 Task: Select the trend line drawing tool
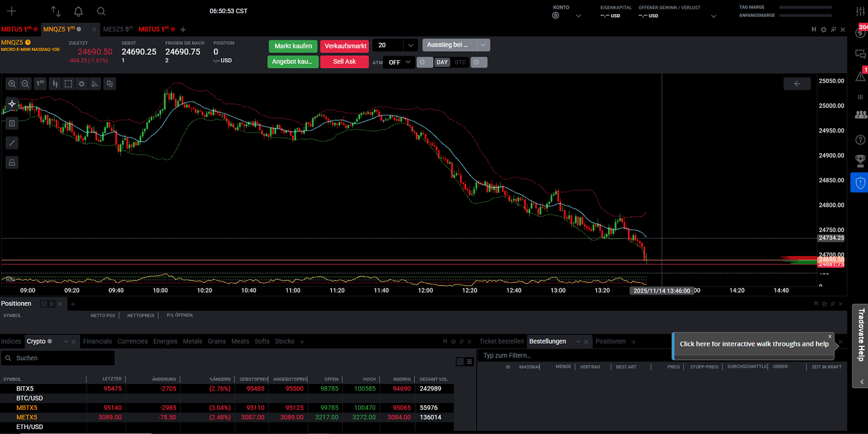(x=12, y=143)
